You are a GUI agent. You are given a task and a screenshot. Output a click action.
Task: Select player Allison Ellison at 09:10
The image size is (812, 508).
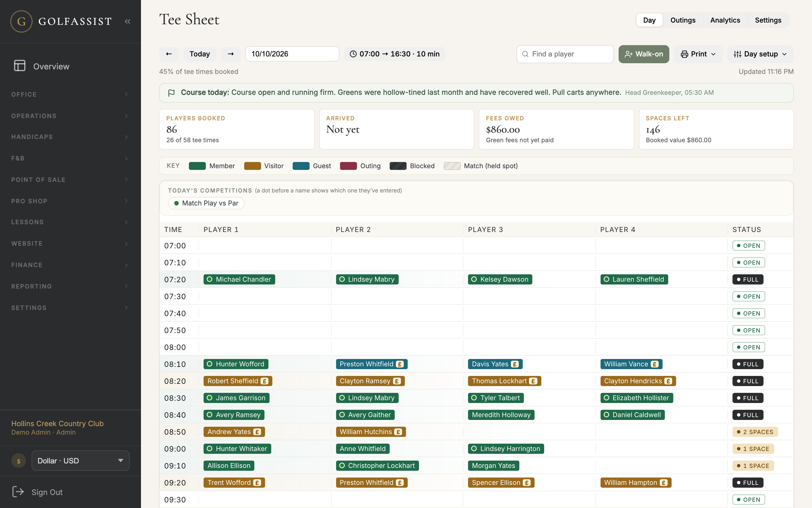(229, 466)
